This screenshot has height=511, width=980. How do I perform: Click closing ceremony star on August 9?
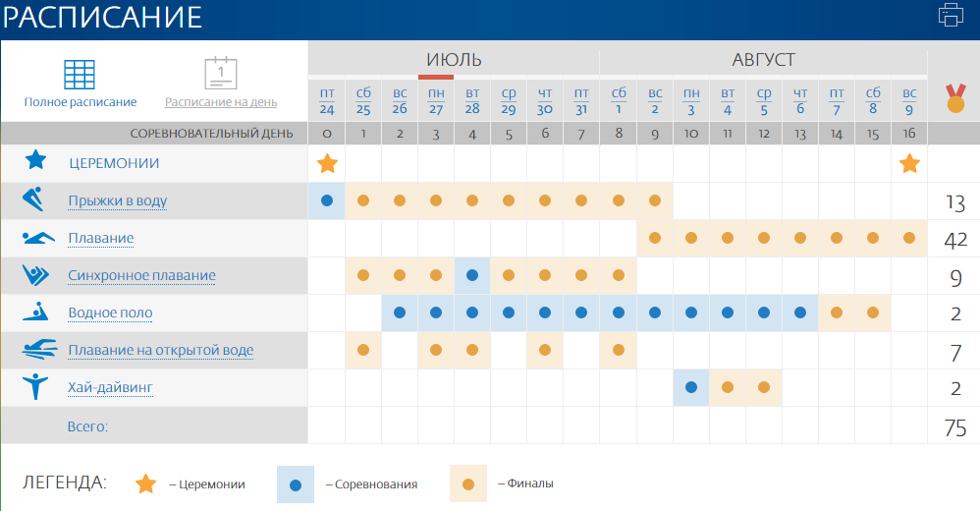coord(909,164)
